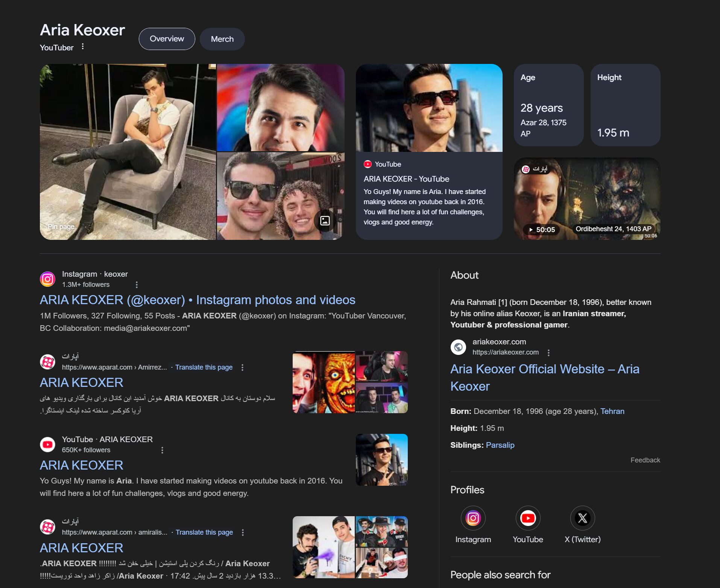Open the three-dot menu beside the YouTuber subtitle

83,47
